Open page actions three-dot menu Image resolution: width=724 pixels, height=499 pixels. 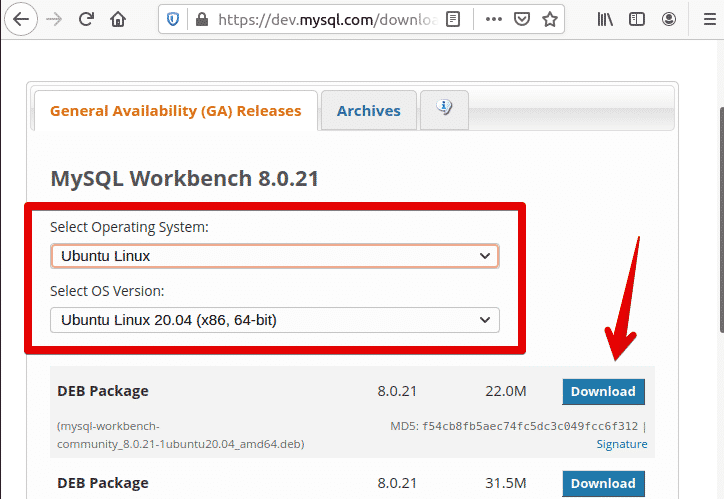tap(494, 19)
